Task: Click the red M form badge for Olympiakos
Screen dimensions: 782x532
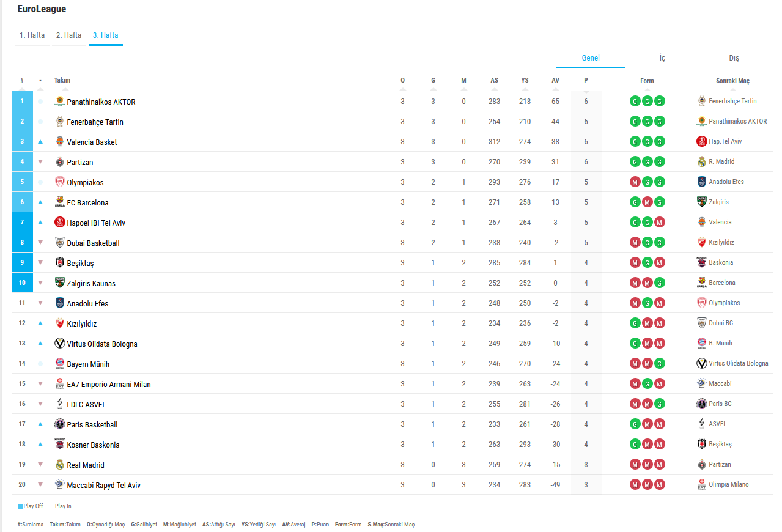Action: coord(635,182)
